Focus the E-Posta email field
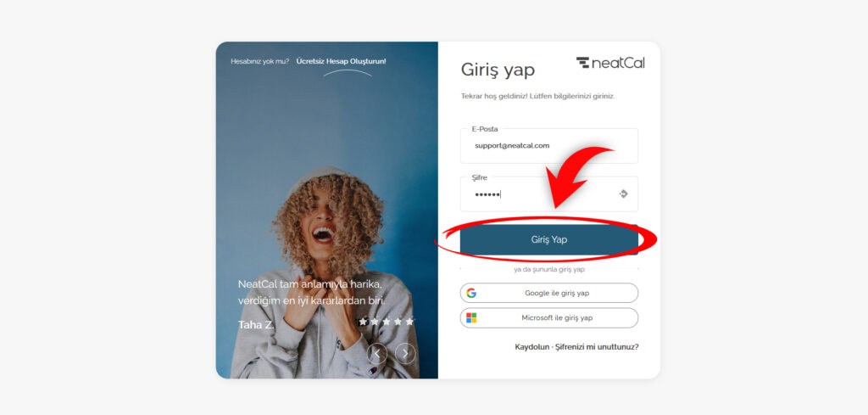 tap(548, 146)
